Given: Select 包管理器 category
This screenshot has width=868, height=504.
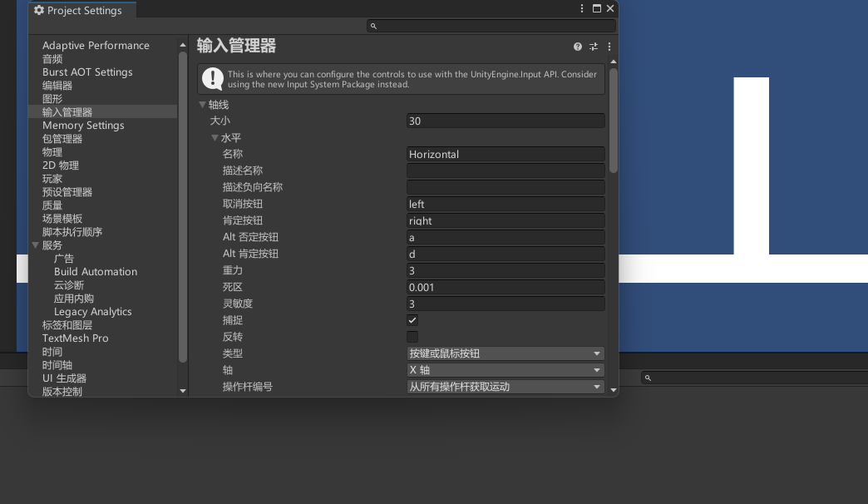Looking at the screenshot, I should 62,138.
